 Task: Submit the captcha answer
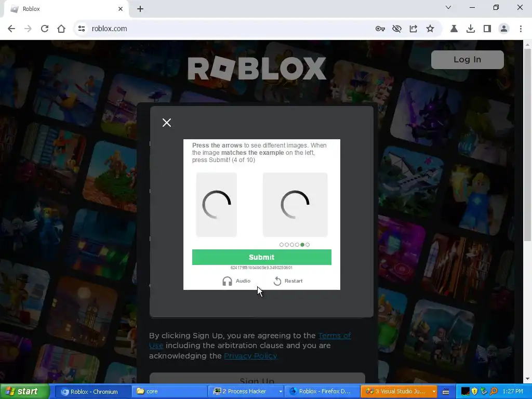click(x=262, y=257)
